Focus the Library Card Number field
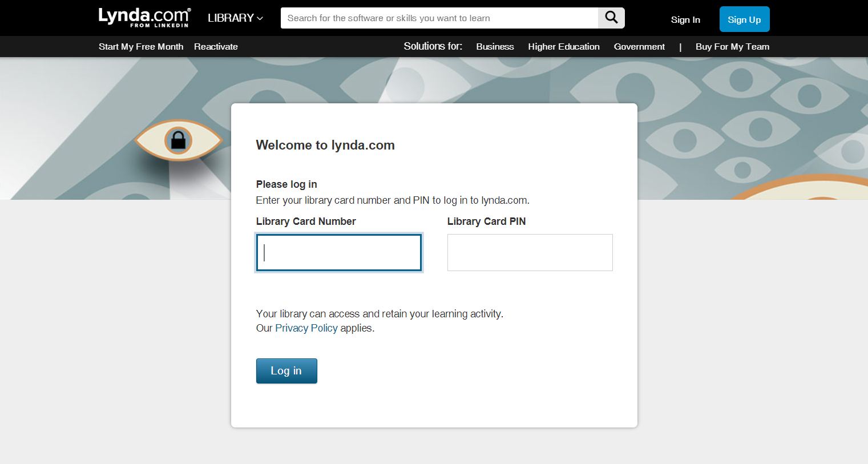Image resolution: width=868 pixels, height=464 pixels. [x=339, y=252]
